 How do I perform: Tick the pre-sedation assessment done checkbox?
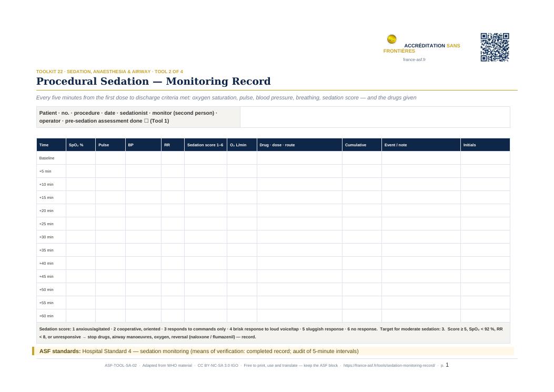(x=146, y=121)
